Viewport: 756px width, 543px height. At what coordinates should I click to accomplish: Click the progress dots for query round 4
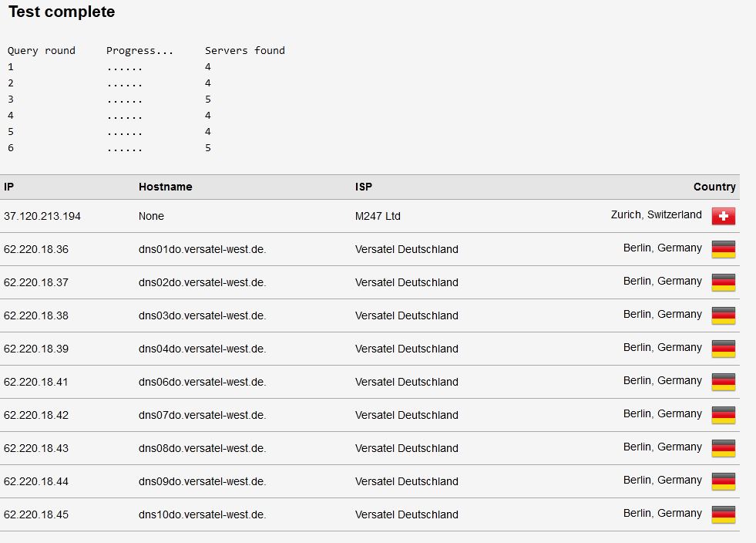pyautogui.click(x=124, y=118)
